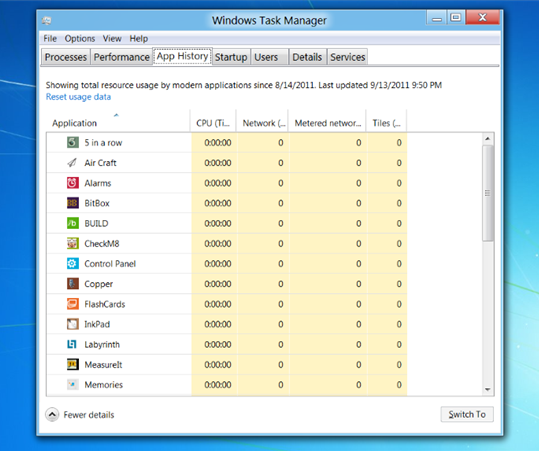
Task: Select the Air Craft row text
Action: [x=100, y=163]
